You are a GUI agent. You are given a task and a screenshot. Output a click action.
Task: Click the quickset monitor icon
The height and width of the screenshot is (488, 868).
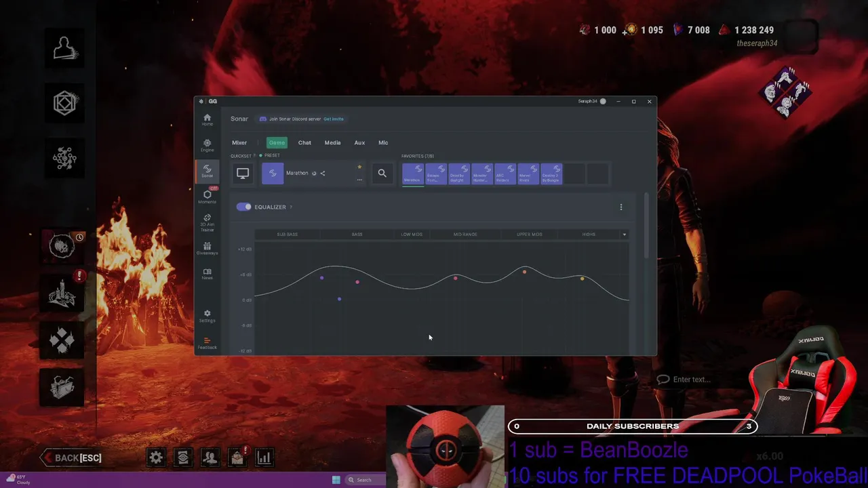(x=243, y=174)
